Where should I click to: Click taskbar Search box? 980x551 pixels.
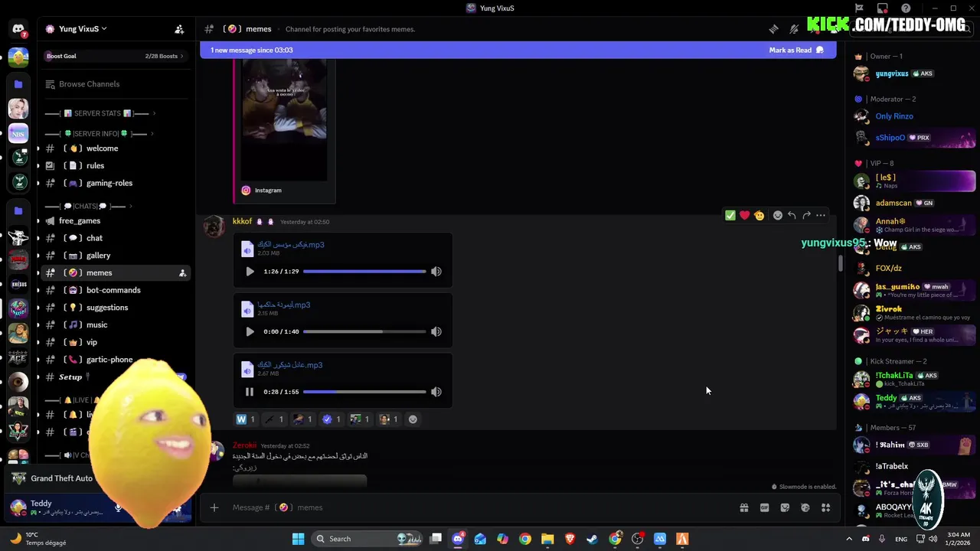pos(369,539)
